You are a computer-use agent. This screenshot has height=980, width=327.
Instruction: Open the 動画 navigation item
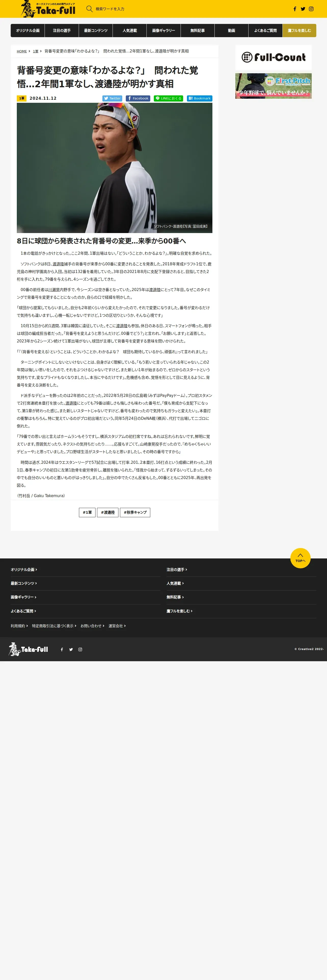click(231, 31)
